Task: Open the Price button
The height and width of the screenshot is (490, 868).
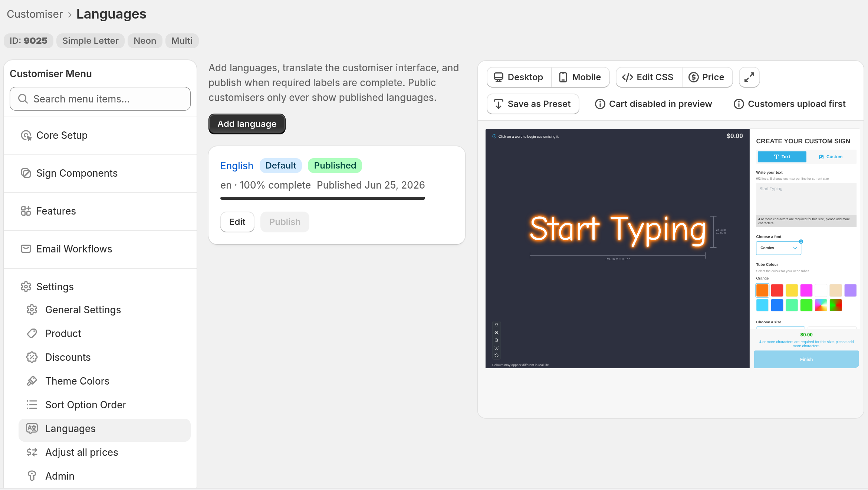Action: point(707,77)
